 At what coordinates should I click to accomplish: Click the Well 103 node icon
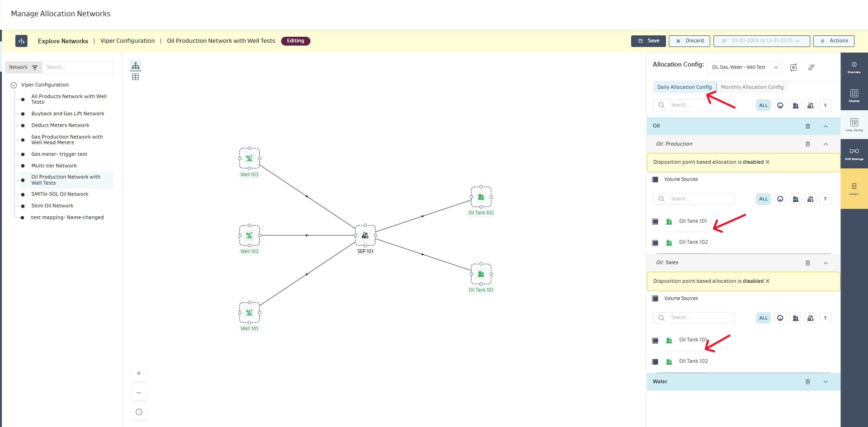click(249, 158)
